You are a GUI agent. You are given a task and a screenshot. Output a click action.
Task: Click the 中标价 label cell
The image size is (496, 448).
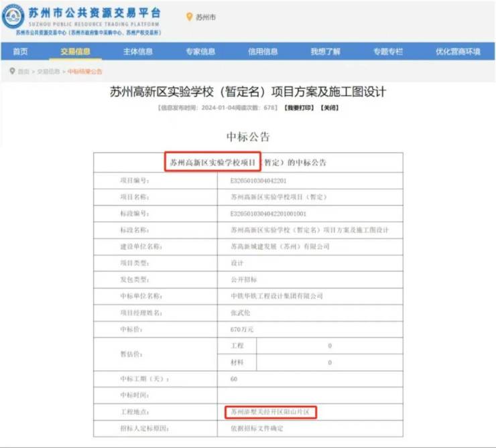(x=156, y=329)
